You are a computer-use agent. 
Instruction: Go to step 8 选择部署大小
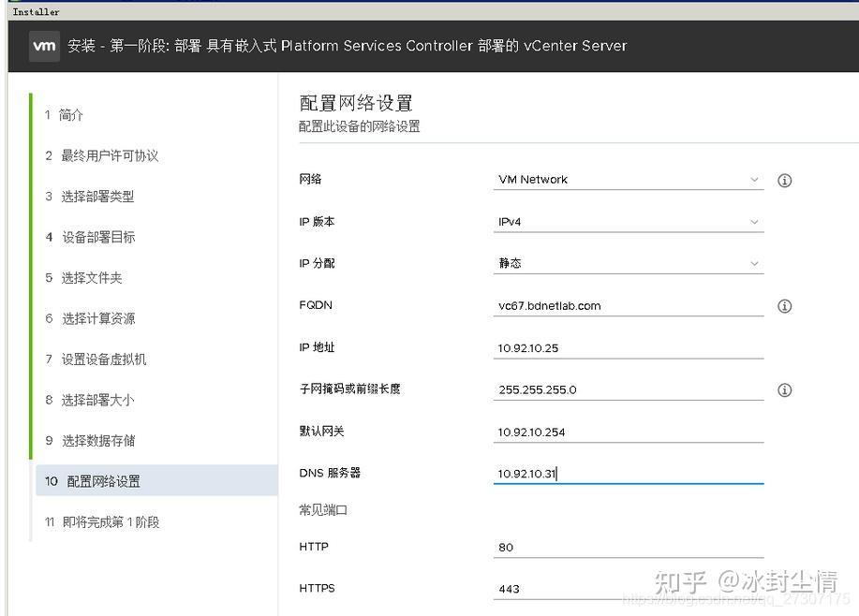(90, 401)
